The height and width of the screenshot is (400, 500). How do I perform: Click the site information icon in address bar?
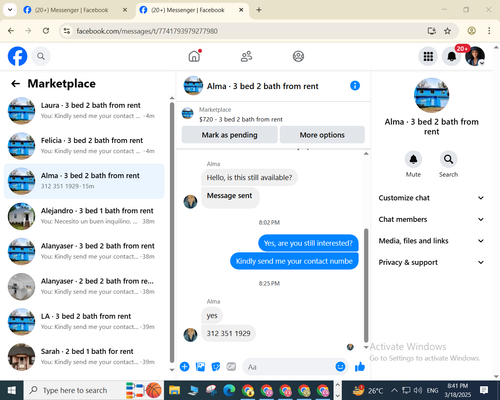coord(67,31)
